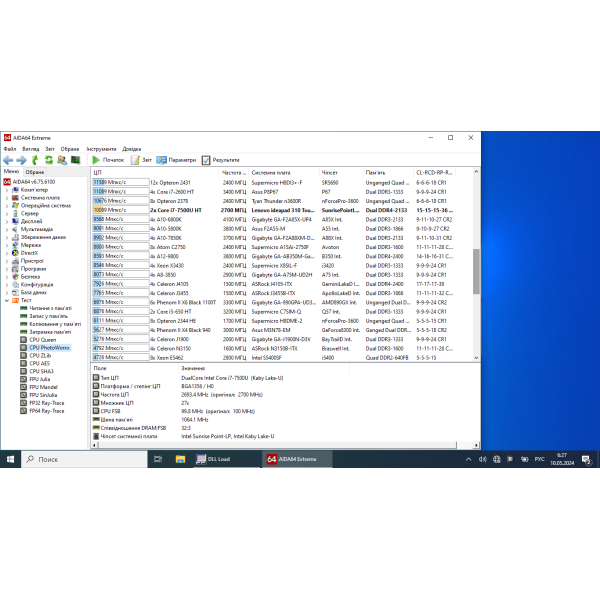Select the FP32 Ray-Trace benchmark
The image size is (600, 600).
[x=47, y=403]
